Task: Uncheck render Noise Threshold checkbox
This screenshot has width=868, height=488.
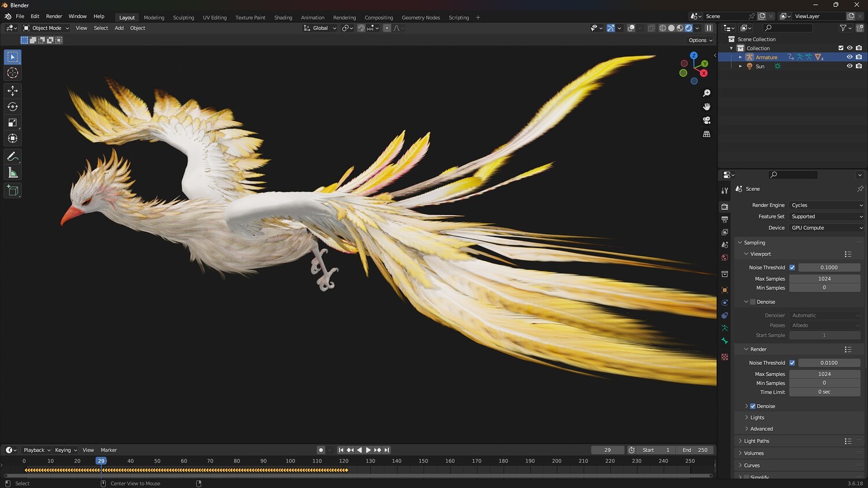Action: click(x=792, y=363)
